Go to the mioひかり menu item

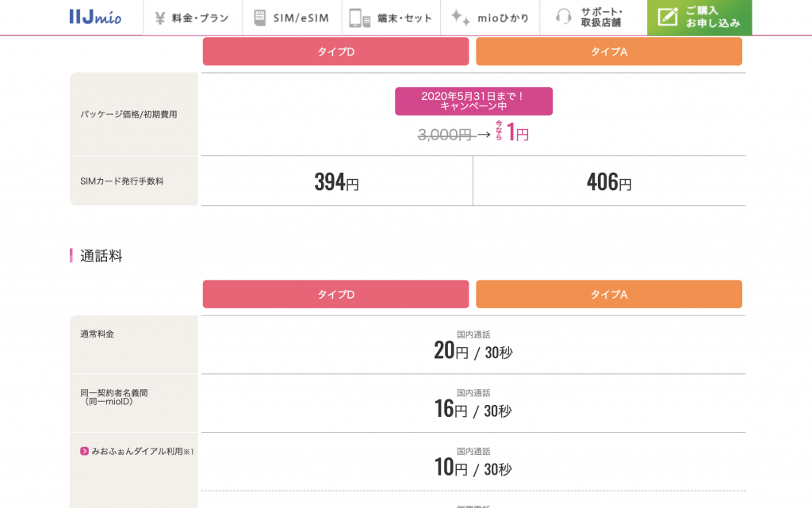pos(500,17)
